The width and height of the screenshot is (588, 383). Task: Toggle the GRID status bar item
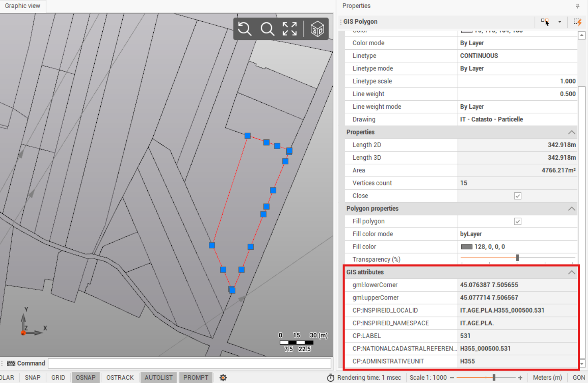coord(58,378)
